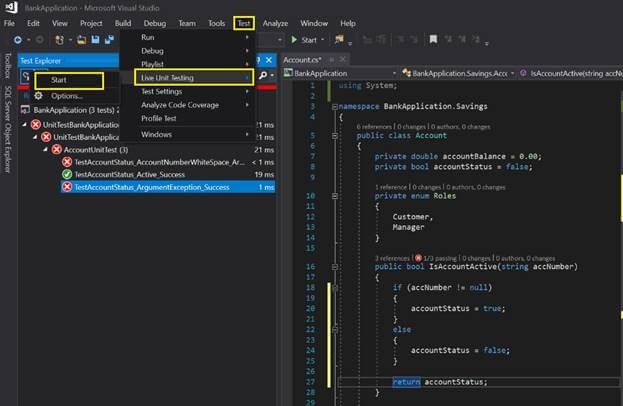Pin the Account.cs tab
Image resolution: width=623 pixels, height=406 pixels.
point(332,60)
